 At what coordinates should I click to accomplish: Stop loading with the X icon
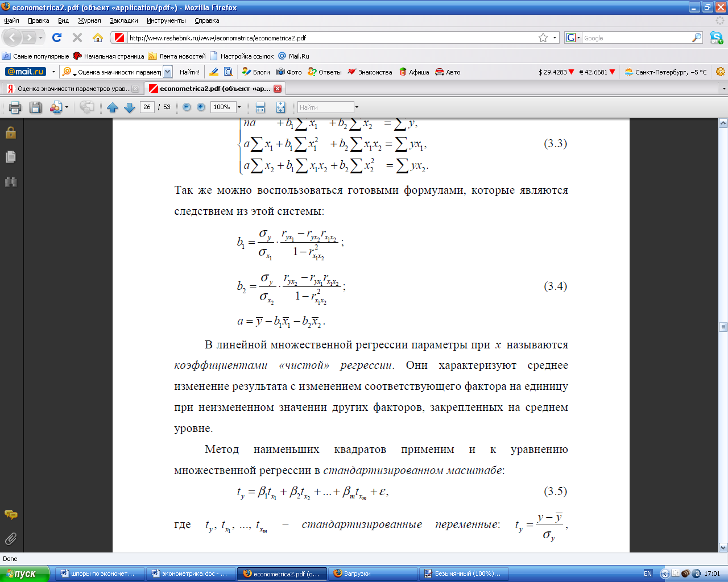(77, 38)
